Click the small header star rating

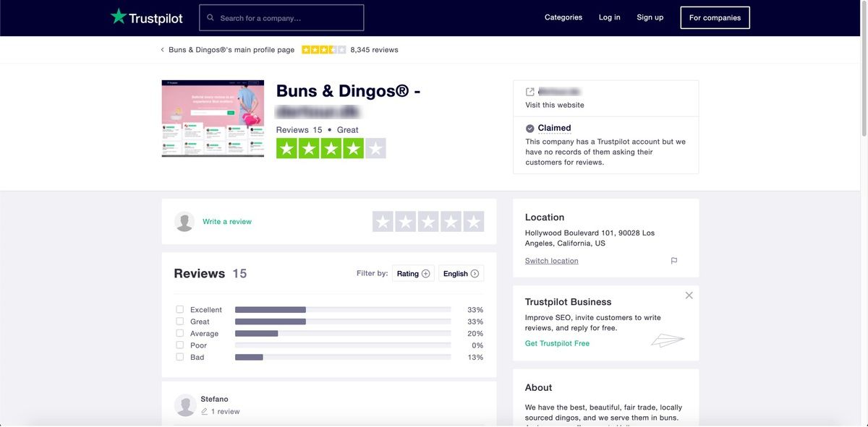click(324, 50)
